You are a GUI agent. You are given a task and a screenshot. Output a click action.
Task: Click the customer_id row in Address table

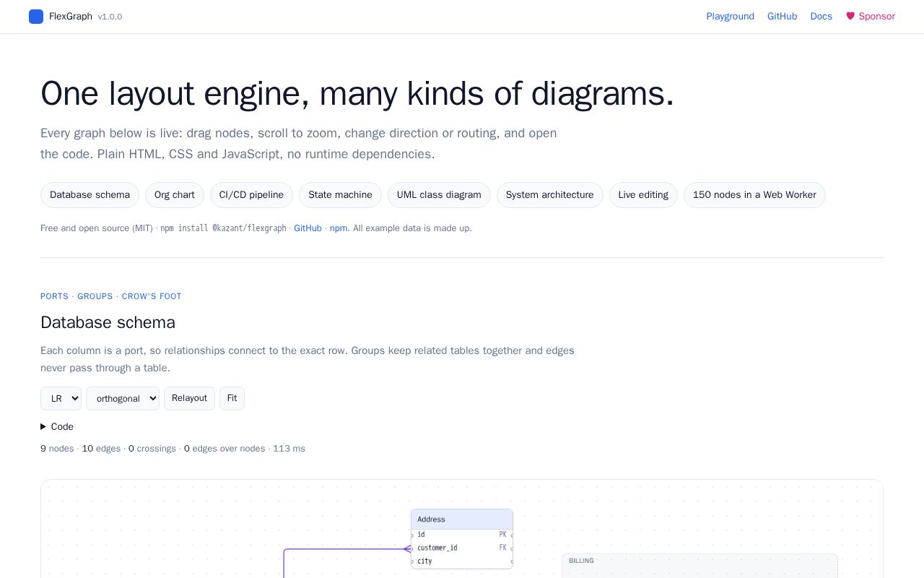462,548
